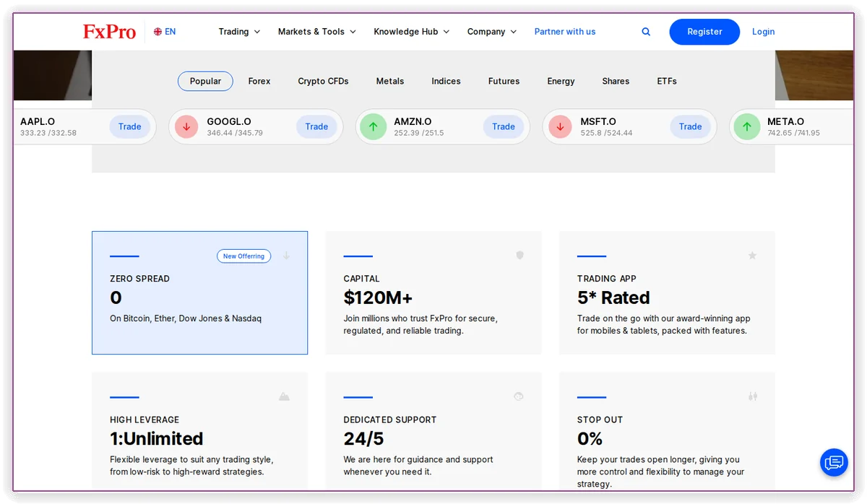The width and height of the screenshot is (867, 504).
Task: Switch to the Forex tab
Action: pos(259,82)
